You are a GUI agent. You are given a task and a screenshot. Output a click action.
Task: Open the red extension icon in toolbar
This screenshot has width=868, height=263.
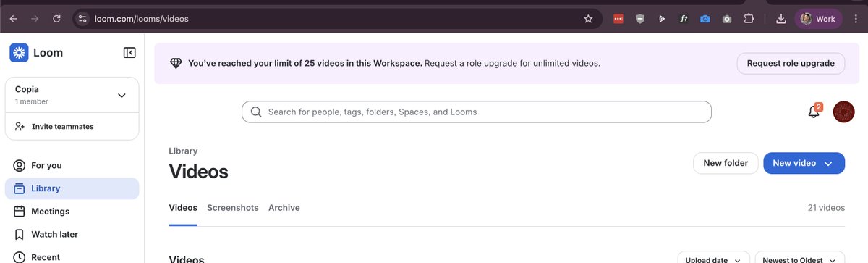click(x=618, y=19)
